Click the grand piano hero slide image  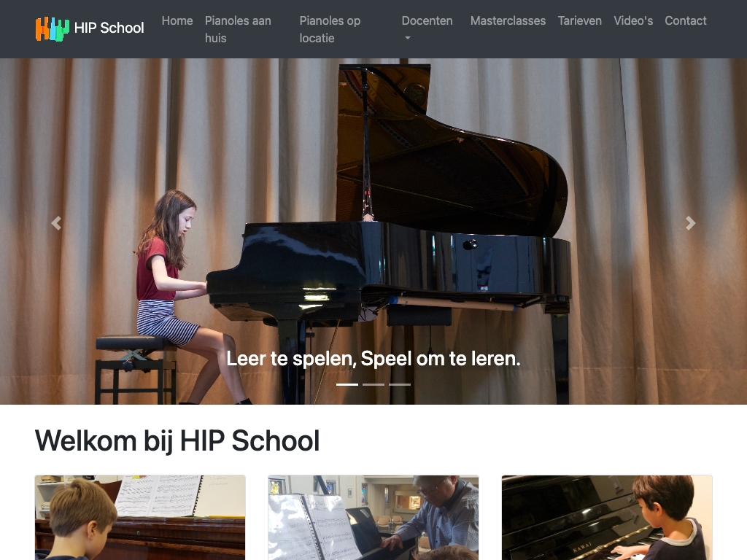(x=373, y=231)
